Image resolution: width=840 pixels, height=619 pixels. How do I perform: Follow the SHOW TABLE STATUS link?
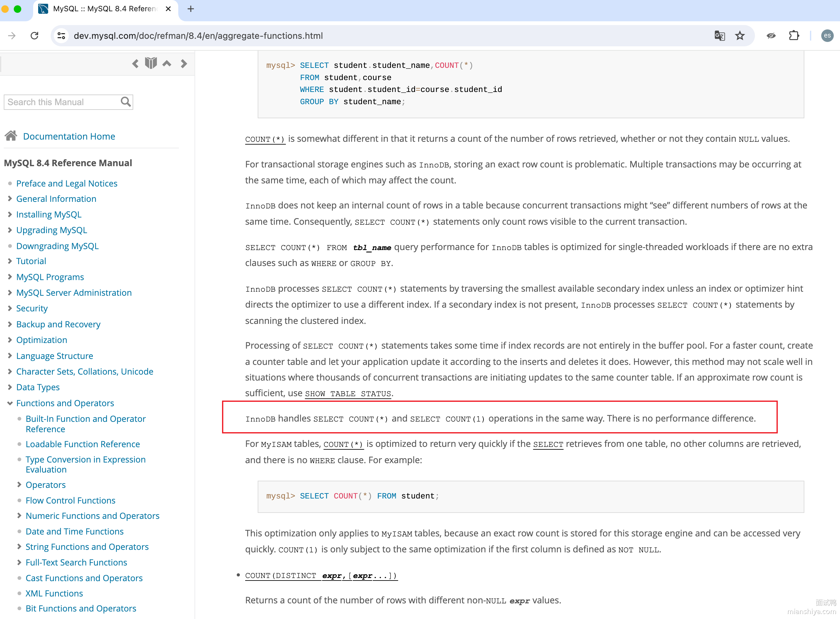(x=348, y=393)
